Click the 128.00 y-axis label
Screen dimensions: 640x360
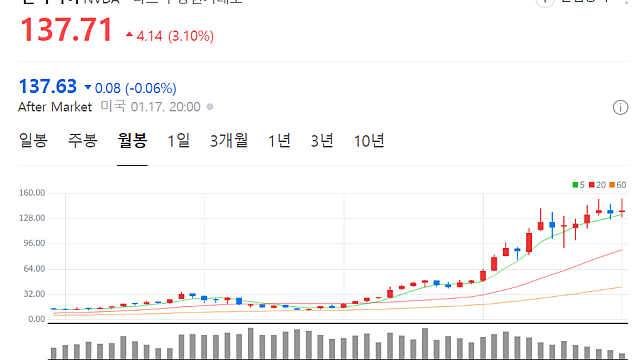pyautogui.click(x=32, y=218)
